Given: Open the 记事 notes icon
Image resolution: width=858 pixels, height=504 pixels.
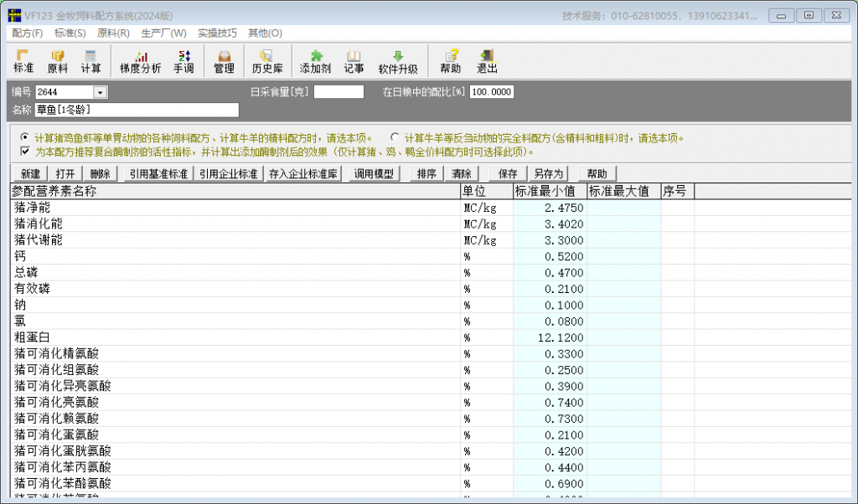Looking at the screenshot, I should click(354, 61).
